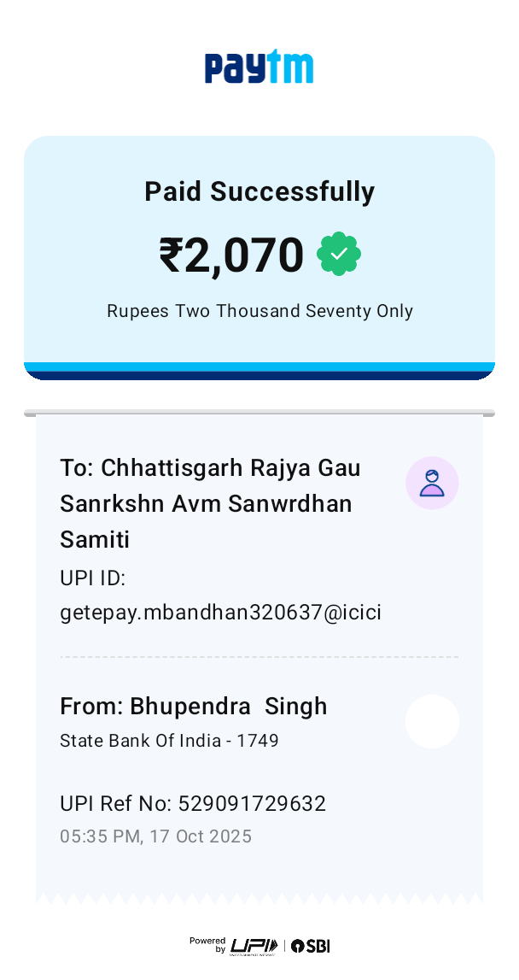Viewport: 519px width, 980px height.
Task: Click sender name Bhupendra Singh
Action: [193, 707]
